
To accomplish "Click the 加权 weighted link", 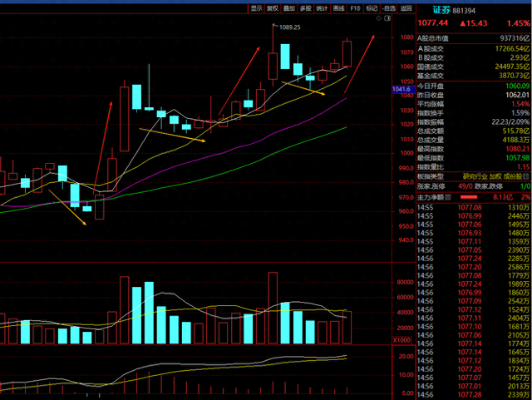I will click(495, 176).
